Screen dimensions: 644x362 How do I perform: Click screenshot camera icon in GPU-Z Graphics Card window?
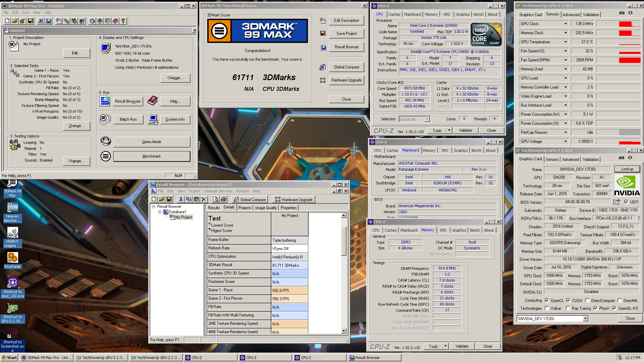[621, 158]
